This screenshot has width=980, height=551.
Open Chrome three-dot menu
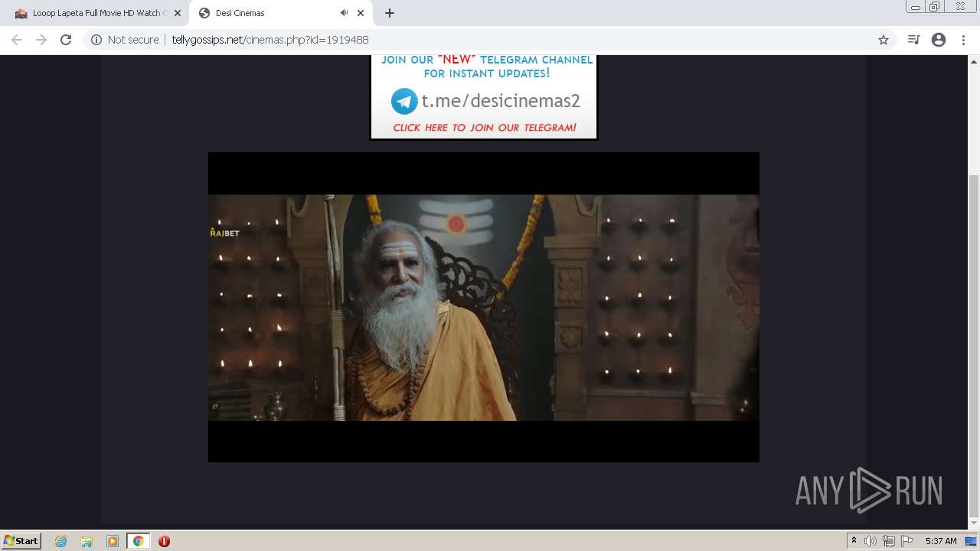pyautogui.click(x=963, y=40)
